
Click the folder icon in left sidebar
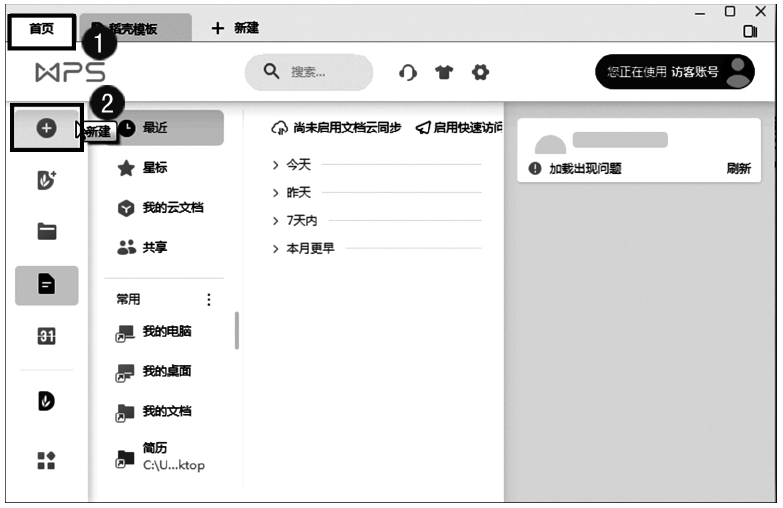(x=46, y=232)
